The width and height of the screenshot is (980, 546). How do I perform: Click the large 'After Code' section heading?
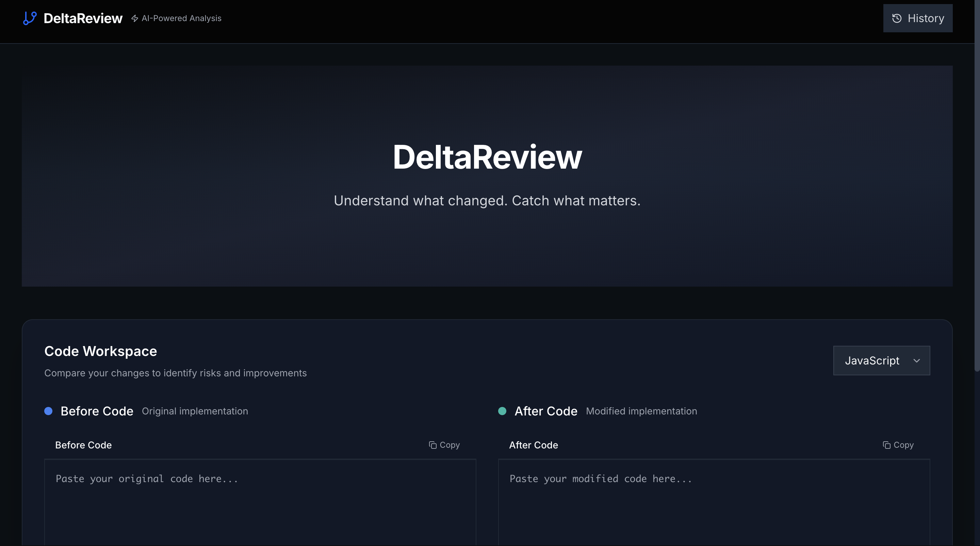546,411
